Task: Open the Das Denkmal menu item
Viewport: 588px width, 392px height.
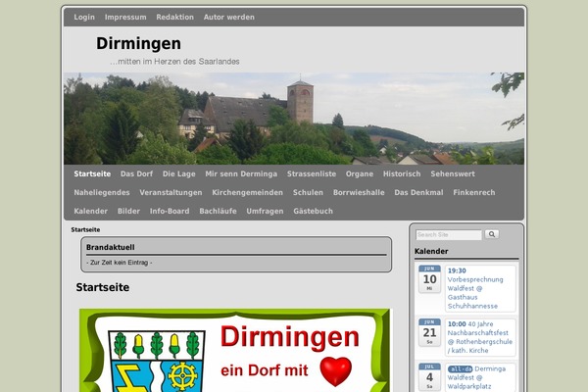Action: pyautogui.click(x=418, y=192)
